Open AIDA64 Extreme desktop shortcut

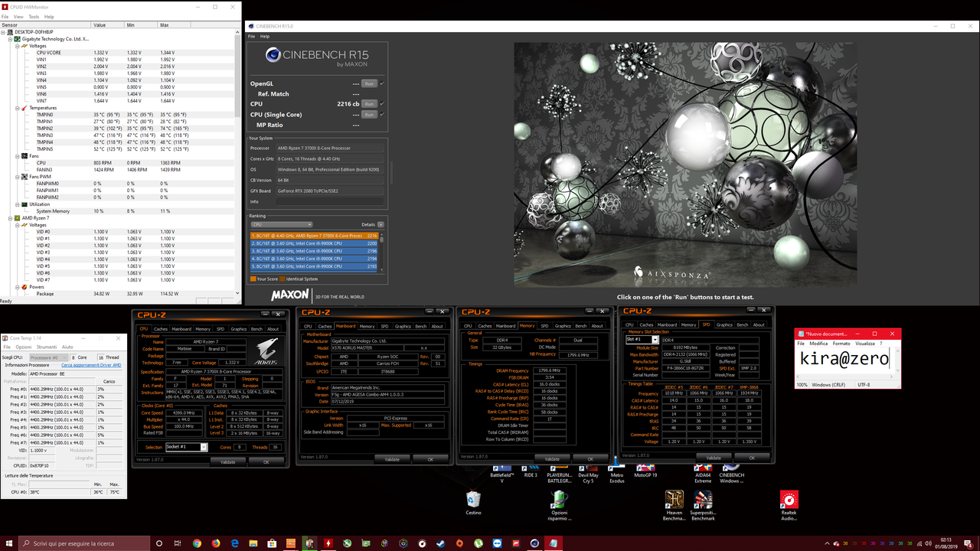click(703, 473)
